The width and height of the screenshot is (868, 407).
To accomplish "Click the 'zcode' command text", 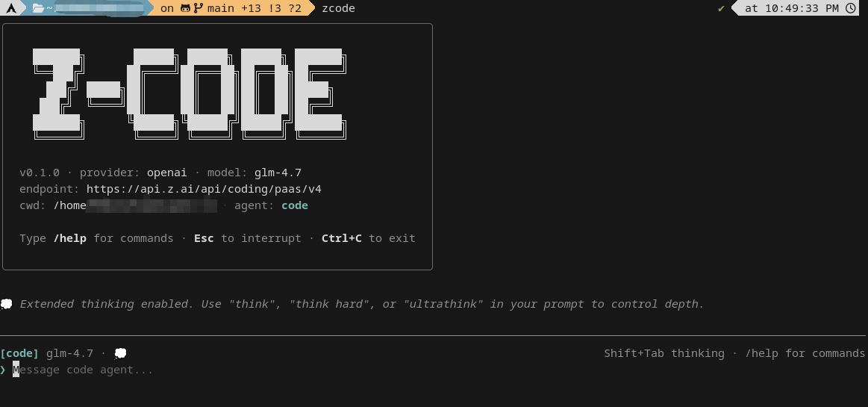I will click(x=338, y=7).
